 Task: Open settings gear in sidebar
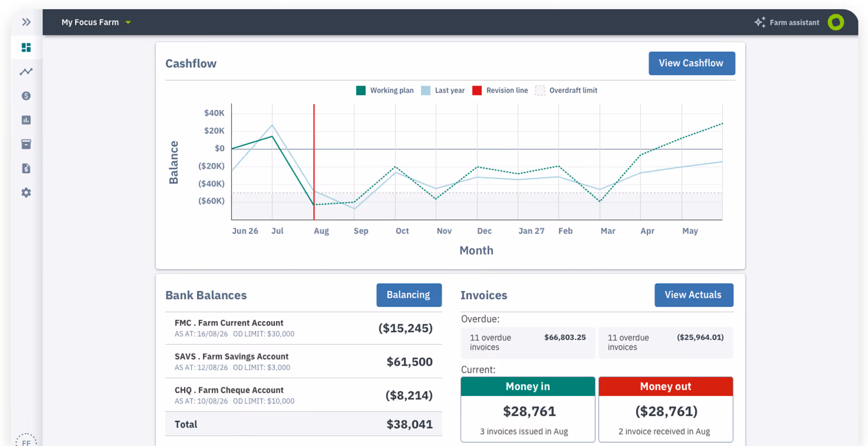click(26, 193)
